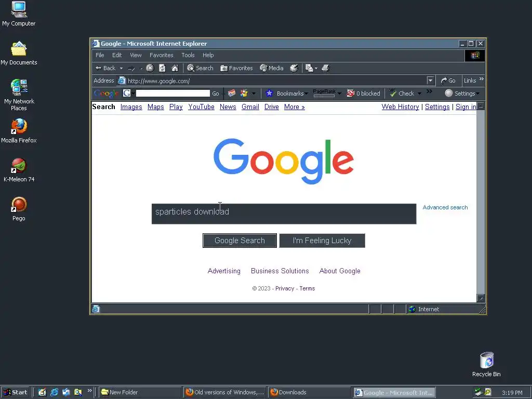Open the Back history dropdown arrow
This screenshot has height=399, width=532.
pyautogui.click(x=121, y=68)
